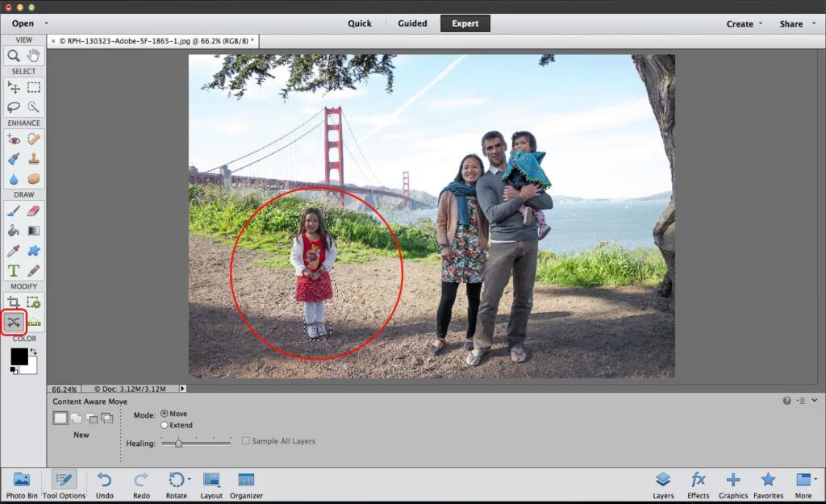Open the Create dropdown menu

[x=744, y=23]
